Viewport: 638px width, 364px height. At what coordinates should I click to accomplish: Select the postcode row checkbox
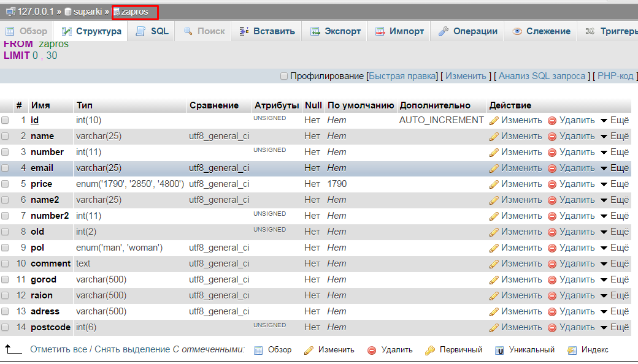pyautogui.click(x=6, y=328)
